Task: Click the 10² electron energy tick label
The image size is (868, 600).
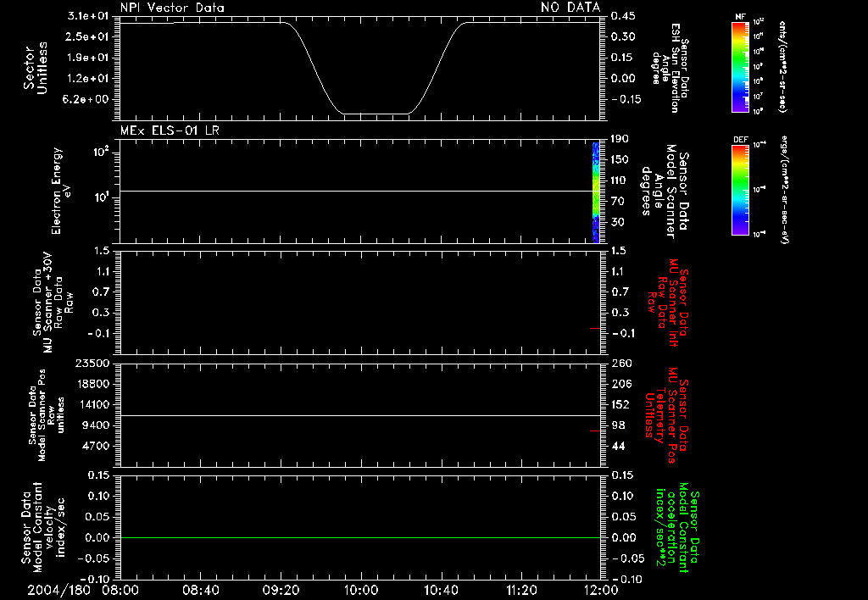Action: pos(101,153)
